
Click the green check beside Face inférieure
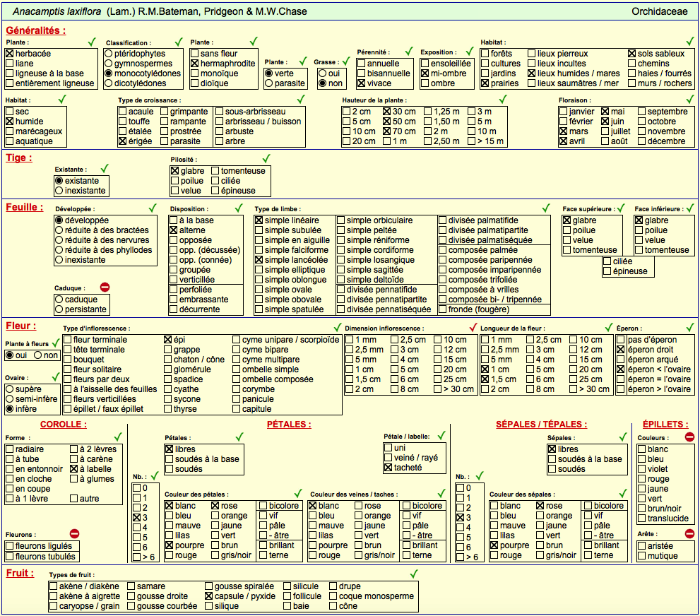pos(690,208)
